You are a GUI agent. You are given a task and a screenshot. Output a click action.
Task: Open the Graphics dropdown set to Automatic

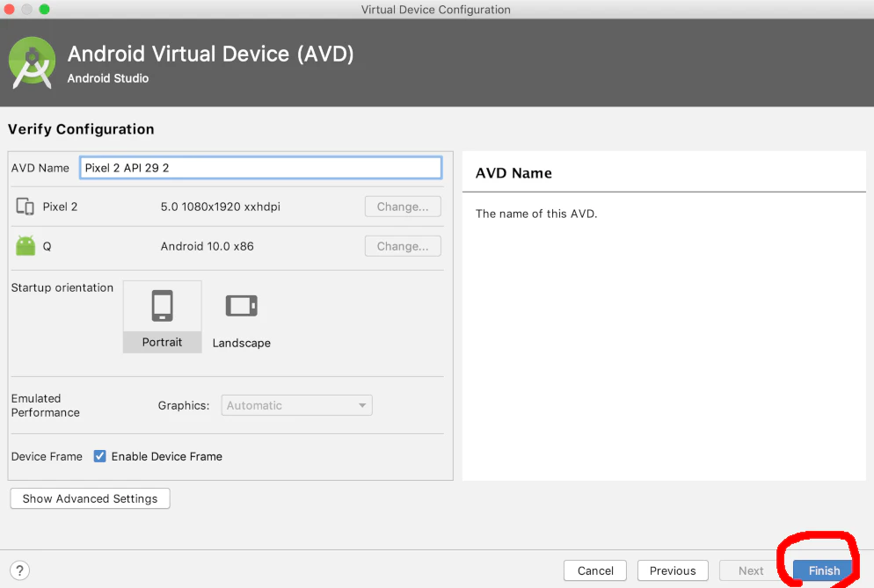(x=296, y=405)
